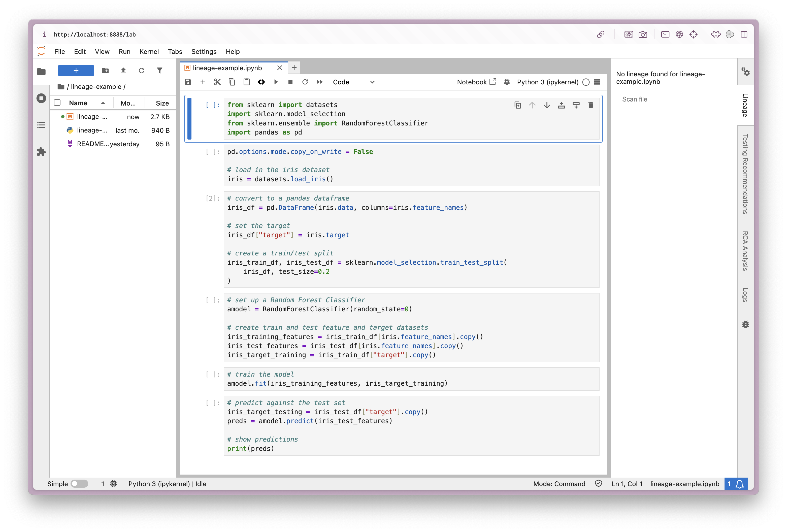Move the selected cell down

point(547,105)
